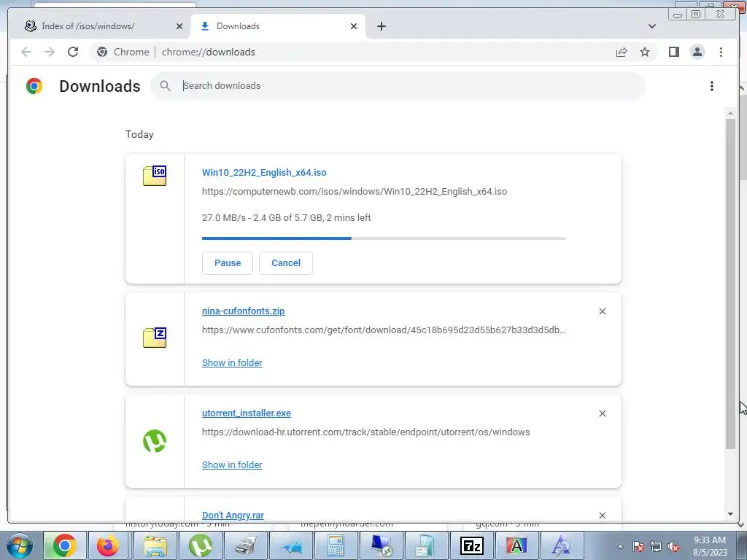Focus the Search downloads field
Screen dimensions: 747x560
[x=398, y=86]
